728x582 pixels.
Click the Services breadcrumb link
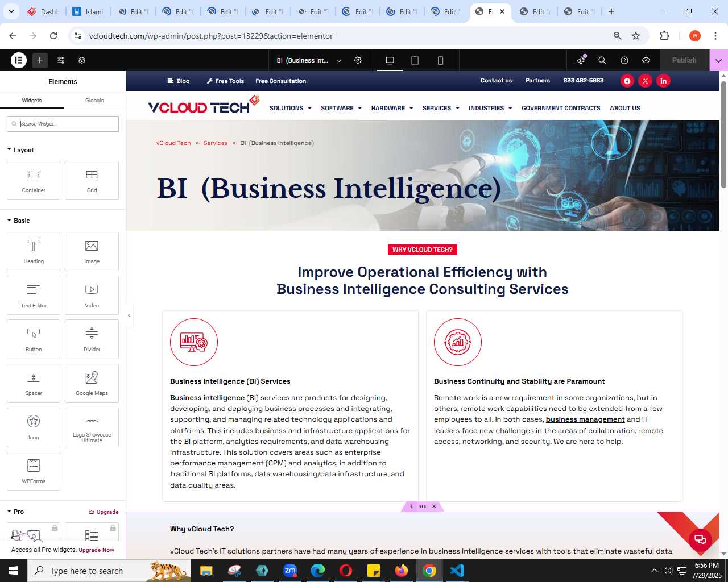[x=216, y=143]
